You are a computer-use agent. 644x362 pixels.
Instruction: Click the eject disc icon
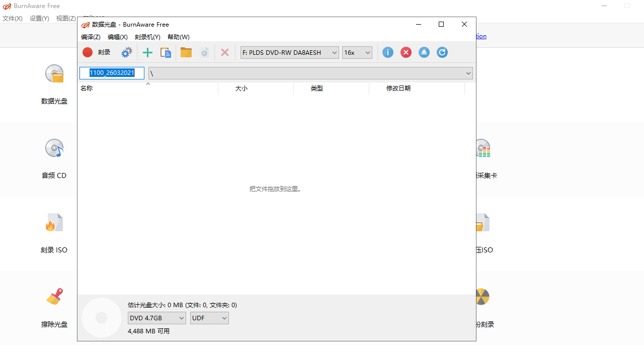(424, 52)
